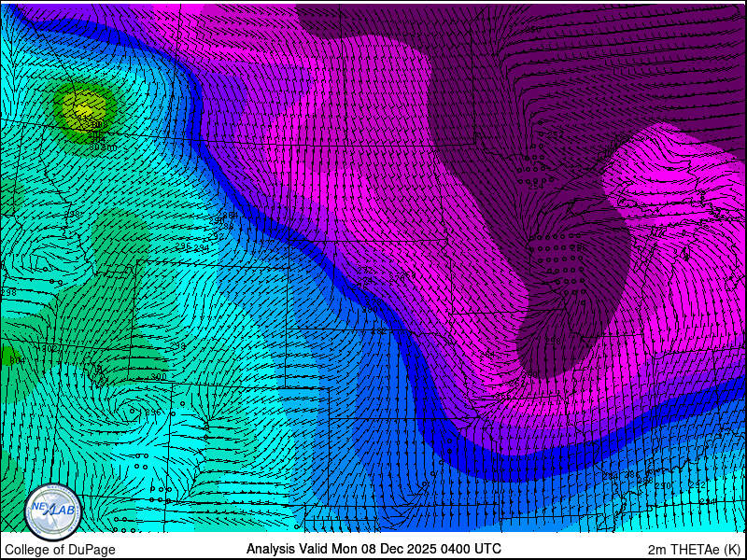
Task: Click the 258 contour label
Action: tap(553, 341)
